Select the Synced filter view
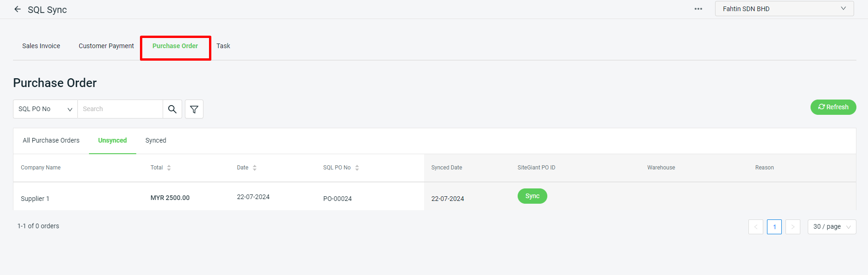 click(x=155, y=140)
